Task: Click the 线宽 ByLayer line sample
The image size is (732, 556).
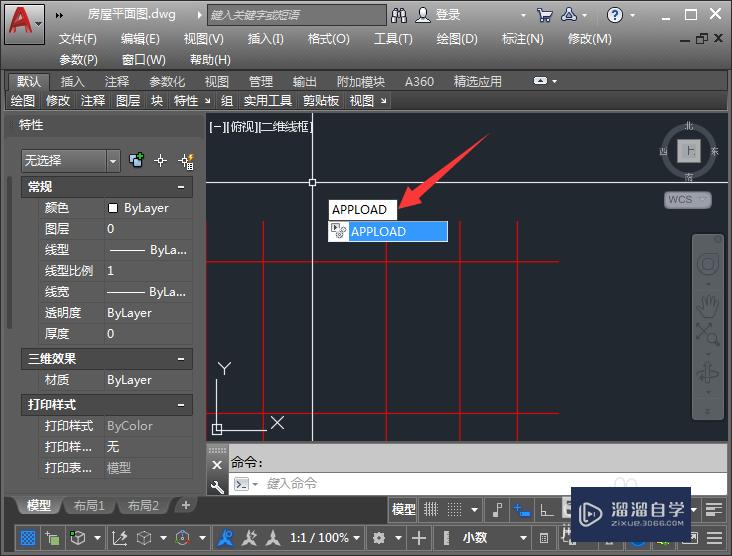Action: tap(126, 292)
